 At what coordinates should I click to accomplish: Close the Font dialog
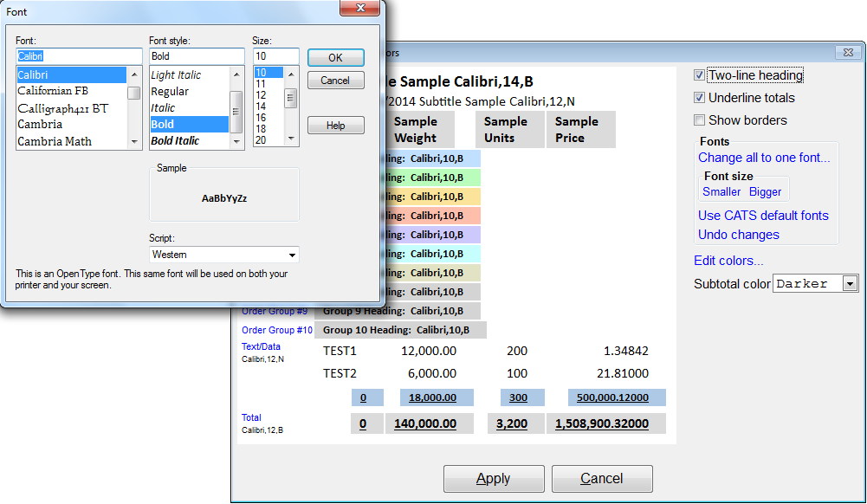(360, 8)
